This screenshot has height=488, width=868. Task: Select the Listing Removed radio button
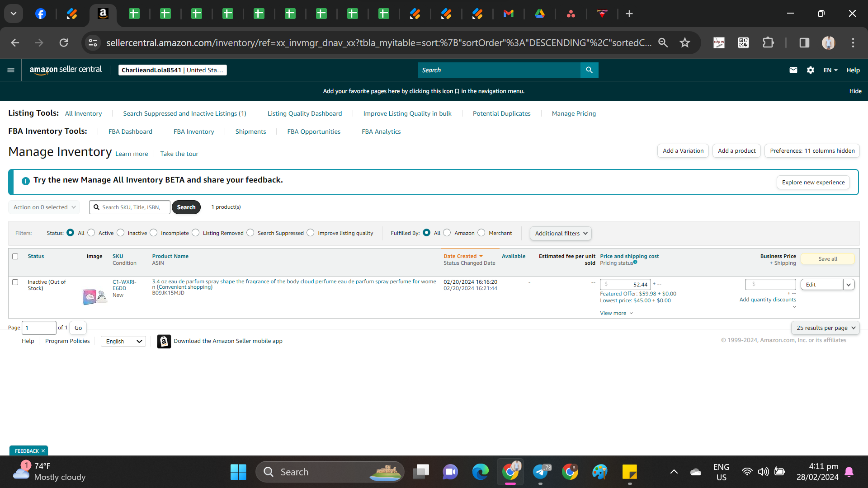[x=195, y=232]
